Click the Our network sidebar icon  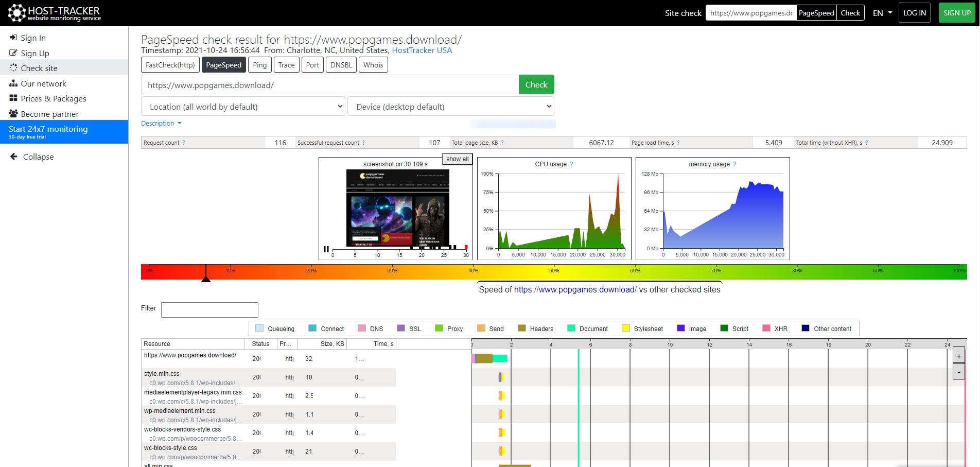pos(13,83)
